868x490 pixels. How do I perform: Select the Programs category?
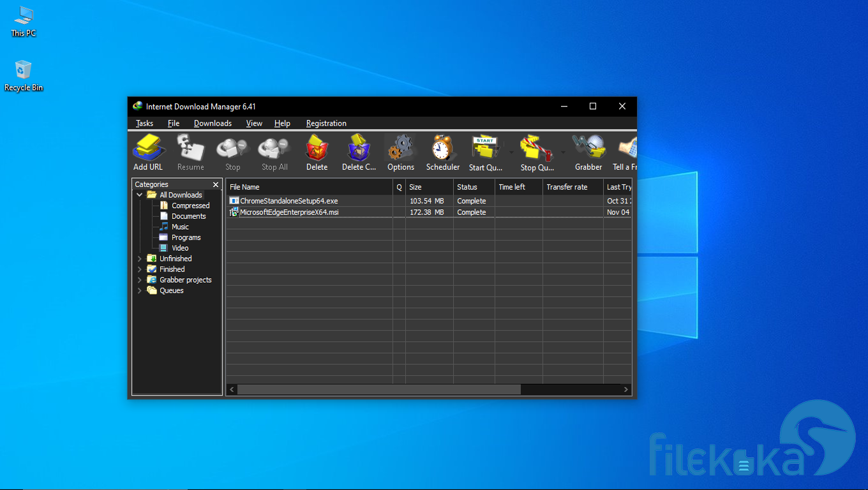pos(186,237)
